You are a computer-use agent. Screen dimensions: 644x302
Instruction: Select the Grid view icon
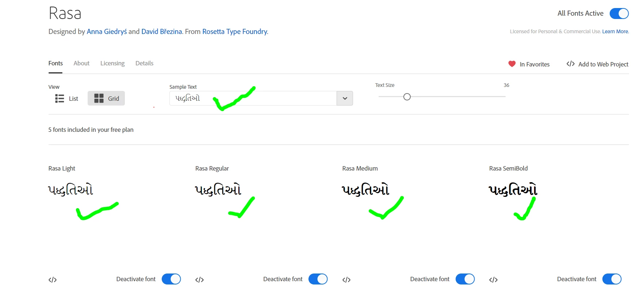click(99, 98)
